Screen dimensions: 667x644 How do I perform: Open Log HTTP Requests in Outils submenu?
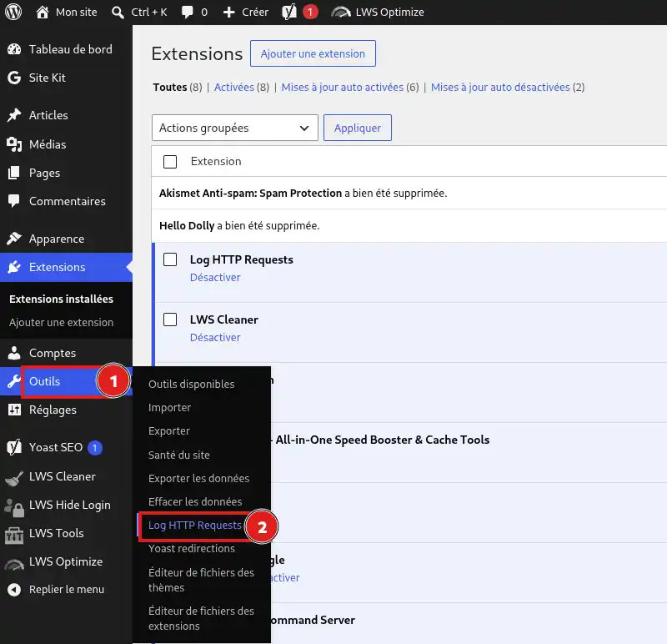(x=195, y=526)
